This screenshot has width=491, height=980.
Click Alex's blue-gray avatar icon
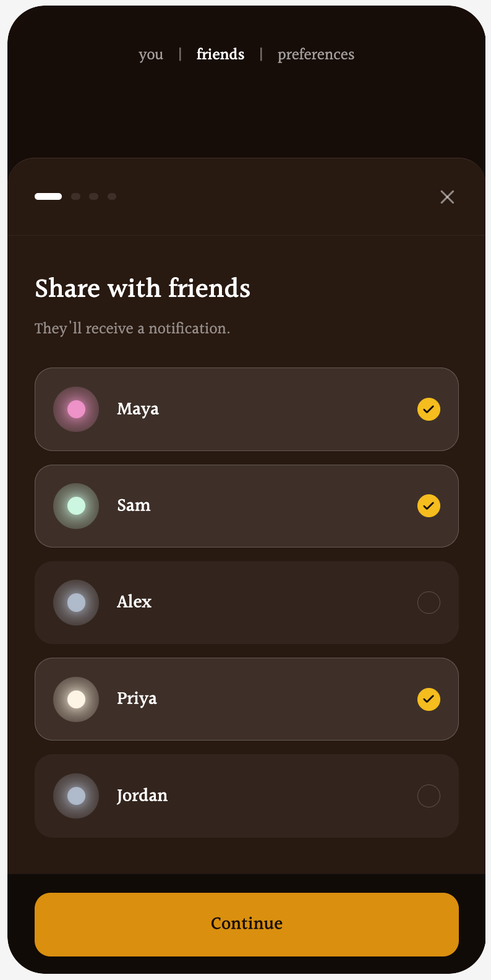(x=76, y=603)
